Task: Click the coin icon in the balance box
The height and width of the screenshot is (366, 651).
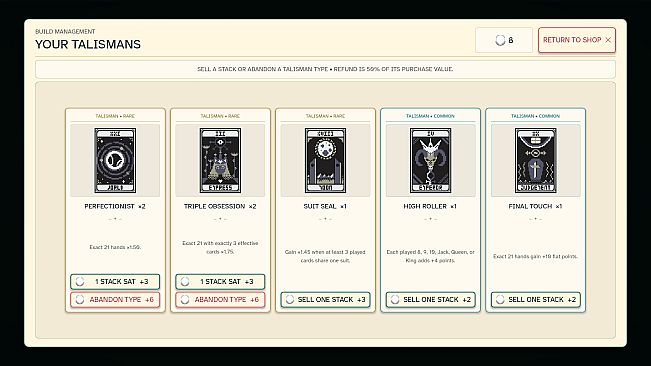Action: coord(500,40)
